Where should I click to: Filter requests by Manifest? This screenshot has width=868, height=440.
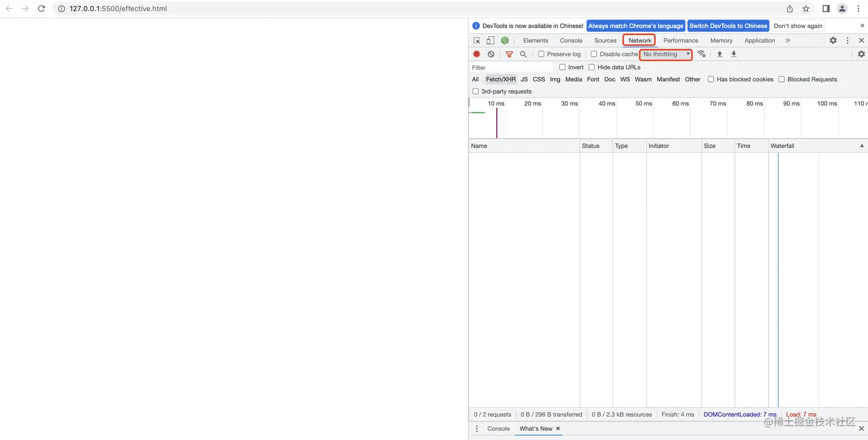click(x=668, y=79)
